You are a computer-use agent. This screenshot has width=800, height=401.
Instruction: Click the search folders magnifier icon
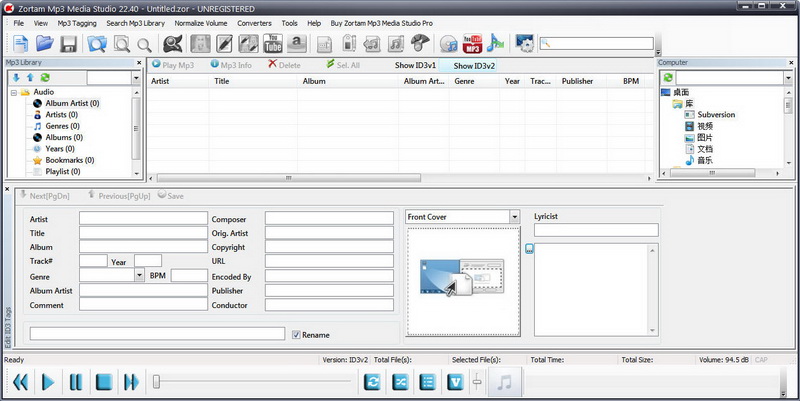click(x=97, y=44)
